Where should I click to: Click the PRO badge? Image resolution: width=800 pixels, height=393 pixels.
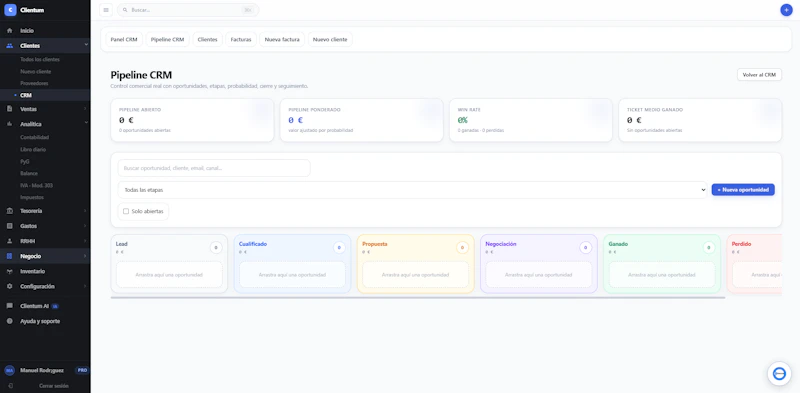click(x=82, y=370)
